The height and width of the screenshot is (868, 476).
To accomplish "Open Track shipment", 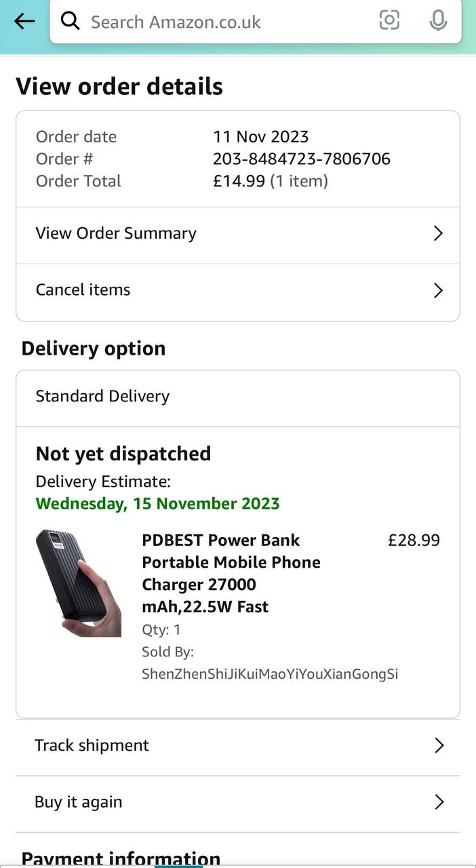I will (x=92, y=745).
